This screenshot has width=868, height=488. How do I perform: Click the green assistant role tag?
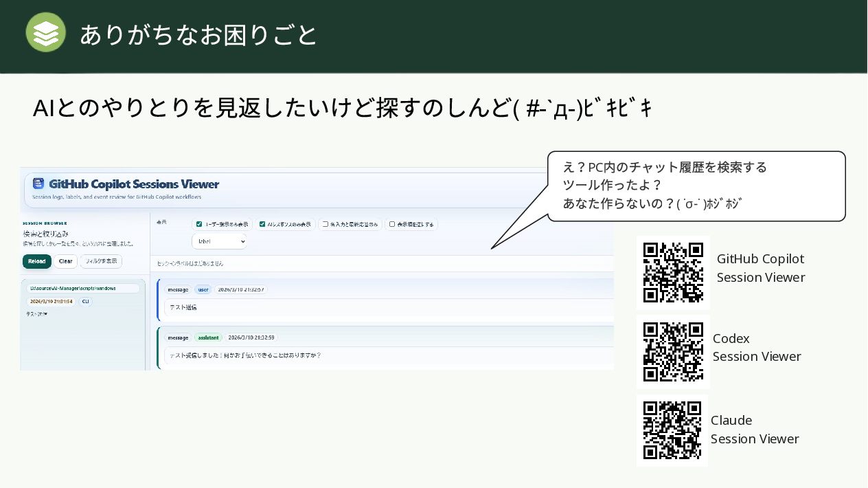pos(208,337)
